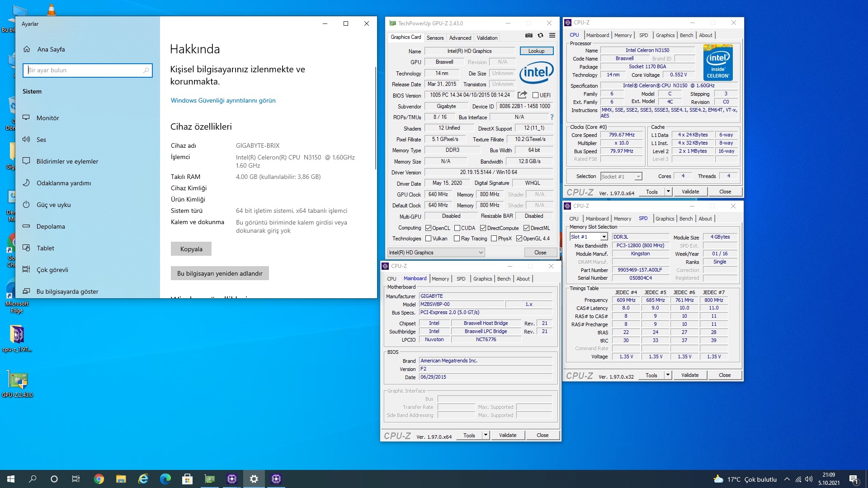Viewport: 868px width, 488px height.
Task: Open the cpu-z_1.97 desktop file
Action: point(17,339)
